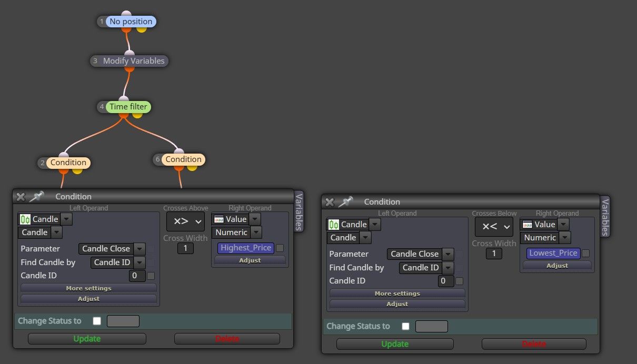Open second Candle dropdown in left panel
This screenshot has height=364, width=637.
click(x=56, y=232)
